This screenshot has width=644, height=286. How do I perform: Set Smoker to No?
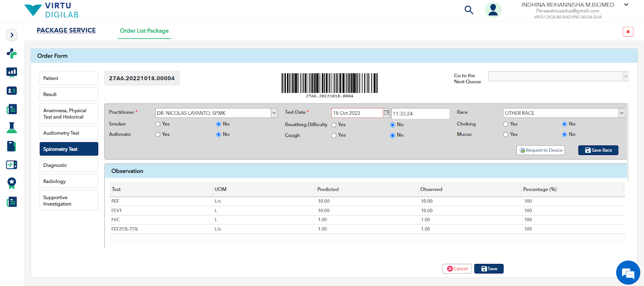pyautogui.click(x=219, y=124)
